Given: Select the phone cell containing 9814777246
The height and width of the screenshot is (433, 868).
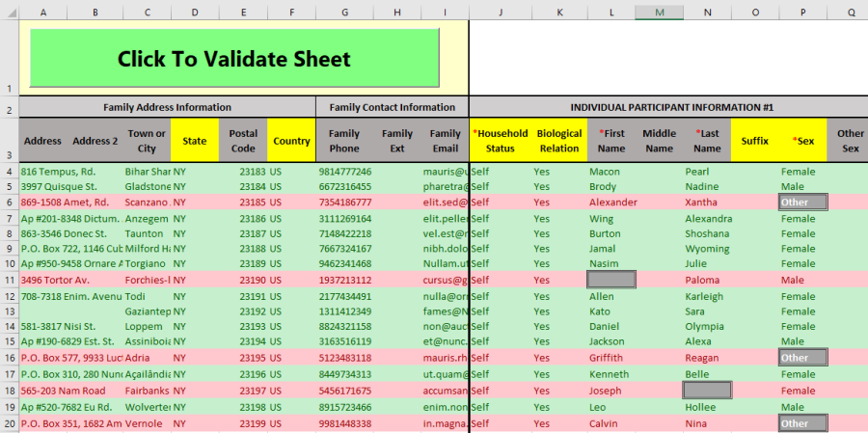Looking at the screenshot, I should point(345,171).
